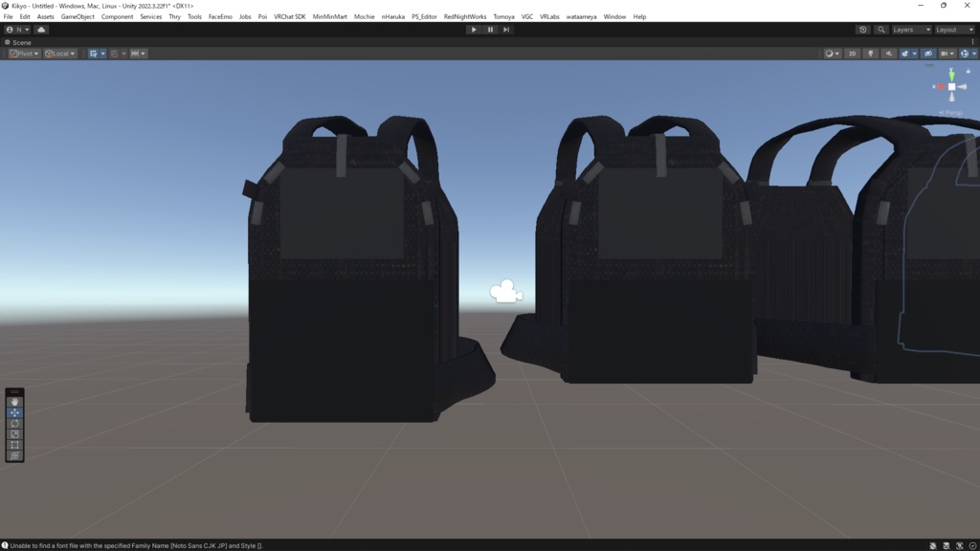The image size is (980, 551).
Task: Click the red X axis gizmo cone
Action: coord(940,87)
